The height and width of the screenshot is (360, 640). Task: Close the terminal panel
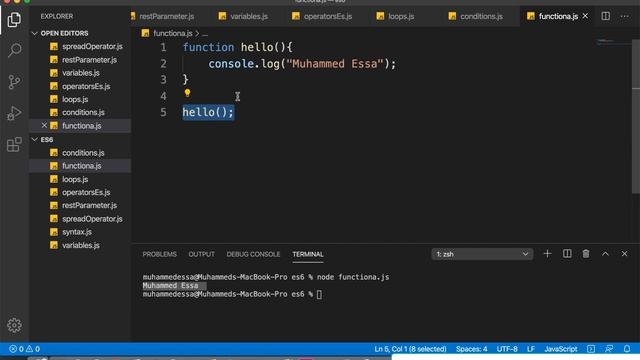pos(624,254)
